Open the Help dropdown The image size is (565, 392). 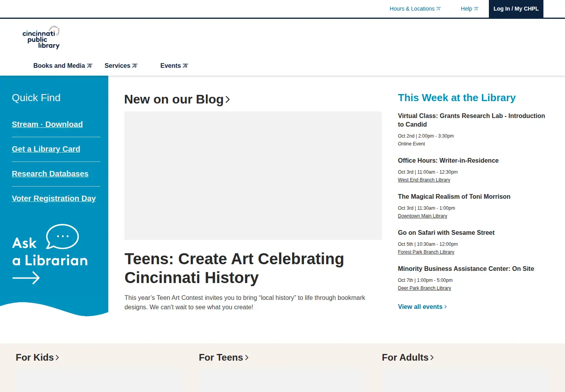(470, 9)
